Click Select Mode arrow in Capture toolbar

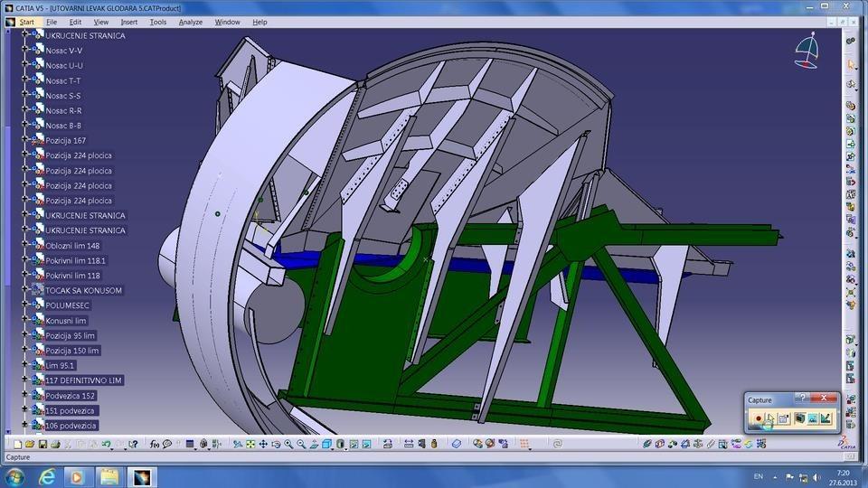pyautogui.click(x=770, y=418)
